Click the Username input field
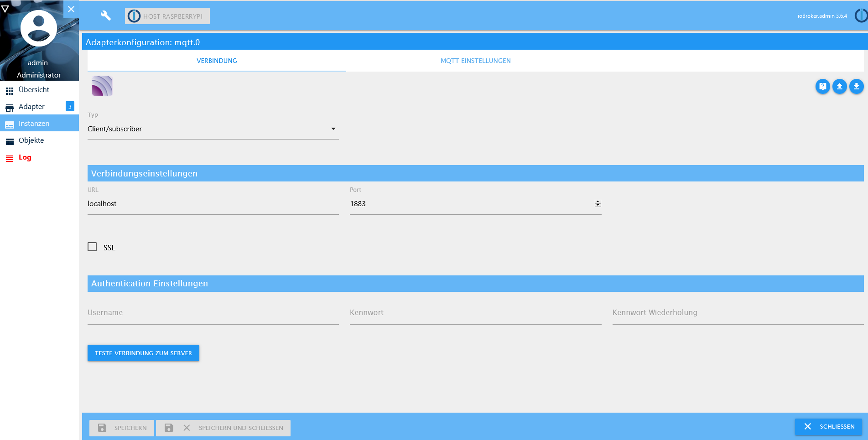This screenshot has height=440, width=868. pos(213,313)
